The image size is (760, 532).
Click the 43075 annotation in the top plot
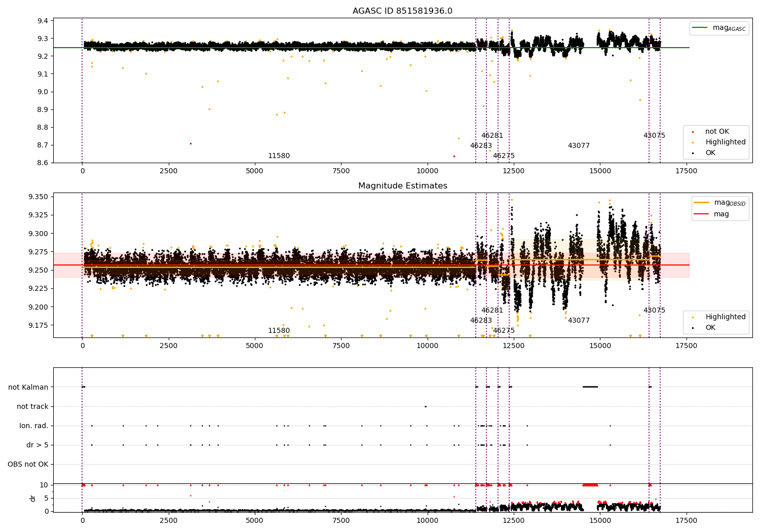[654, 136]
